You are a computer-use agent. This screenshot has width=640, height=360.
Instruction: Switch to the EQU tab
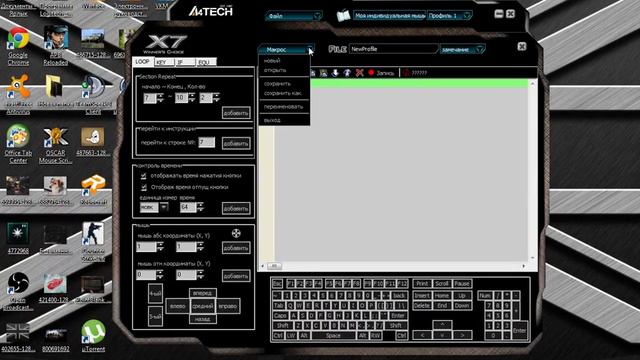click(206, 62)
